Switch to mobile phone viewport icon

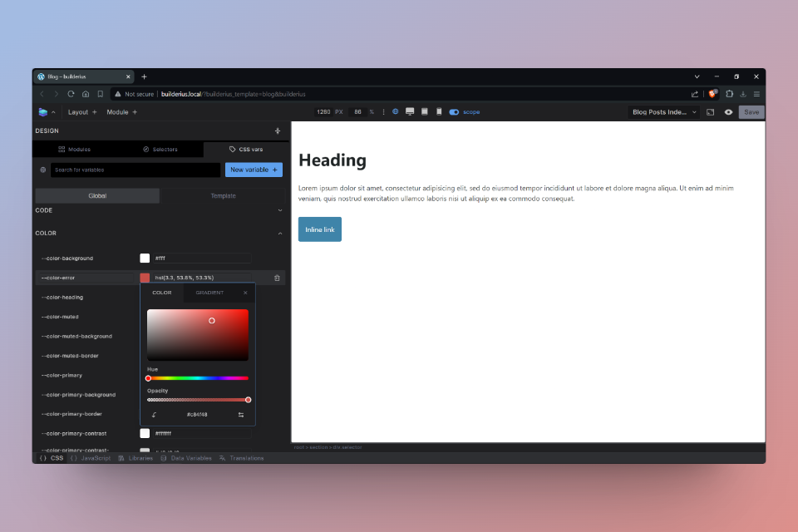tap(439, 111)
